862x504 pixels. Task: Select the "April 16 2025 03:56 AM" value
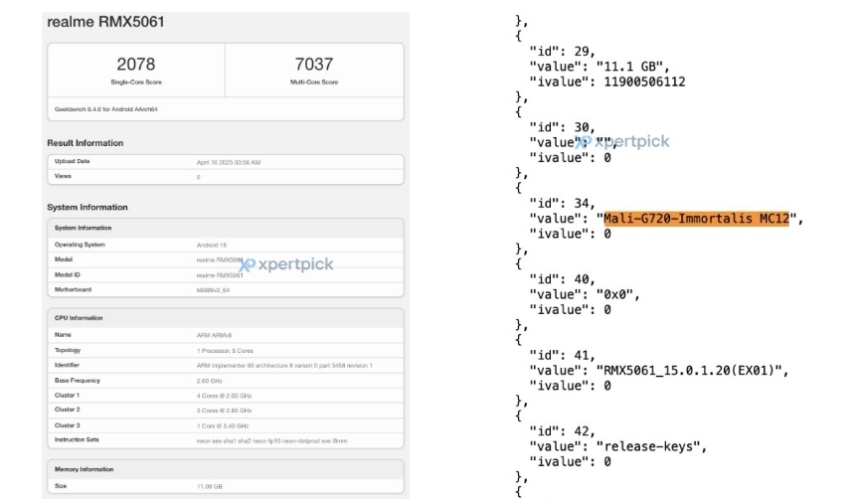coord(229,163)
